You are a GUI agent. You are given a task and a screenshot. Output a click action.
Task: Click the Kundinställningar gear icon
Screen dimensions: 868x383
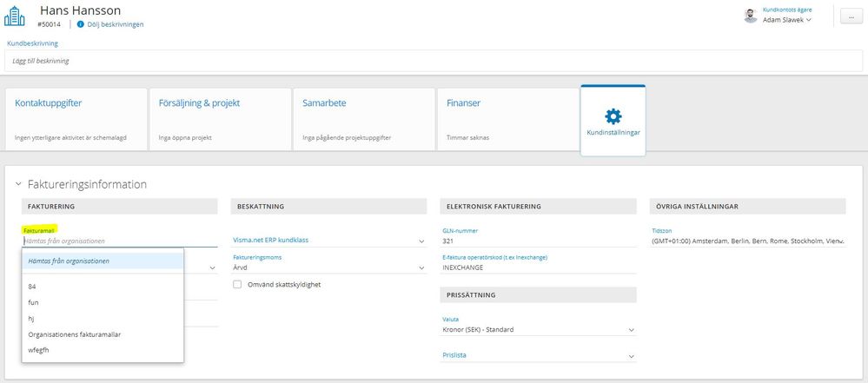[x=613, y=116]
